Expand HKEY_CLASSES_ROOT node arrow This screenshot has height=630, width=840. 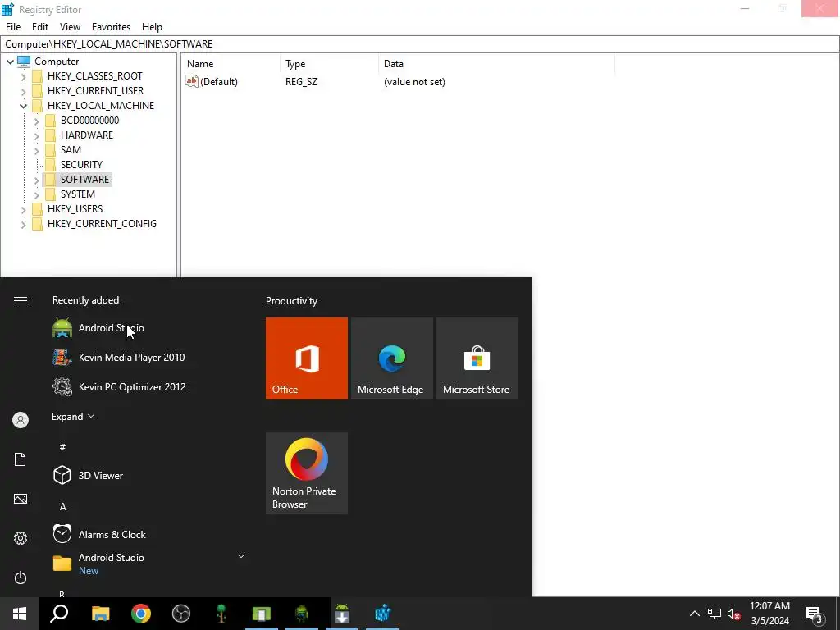tap(23, 76)
